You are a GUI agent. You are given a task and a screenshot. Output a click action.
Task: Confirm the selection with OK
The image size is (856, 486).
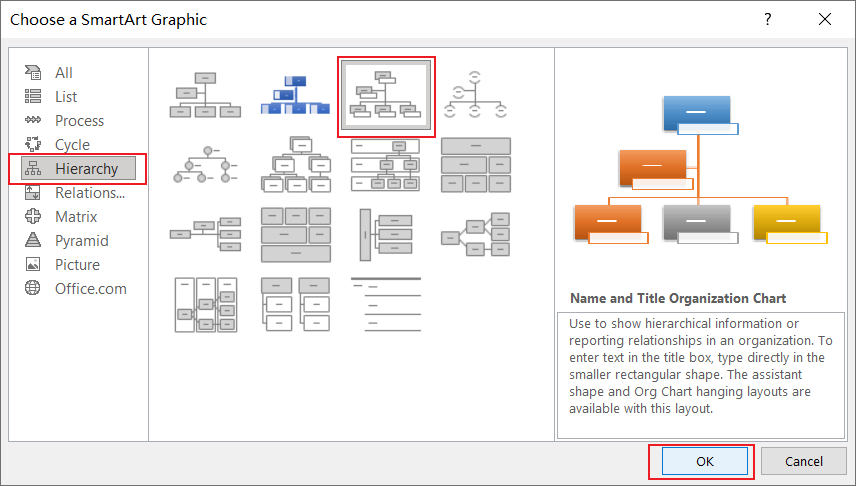click(x=705, y=461)
